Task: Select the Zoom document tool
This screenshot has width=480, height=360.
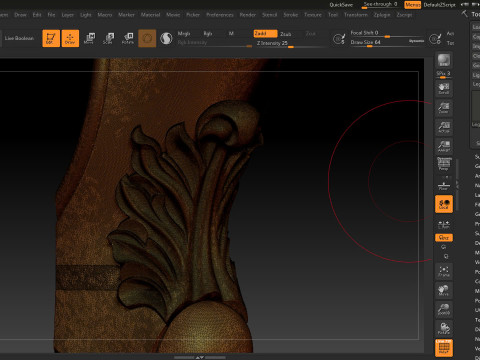Action: click(x=444, y=108)
